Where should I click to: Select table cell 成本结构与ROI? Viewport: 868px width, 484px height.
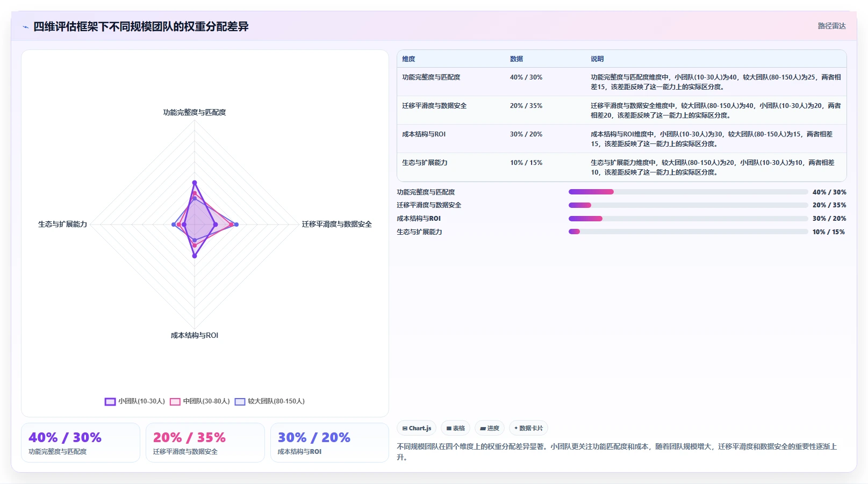[424, 134]
